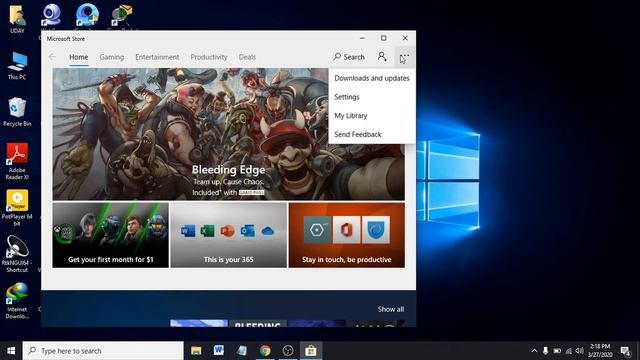Open Settings from the menu
Image resolution: width=640 pixels, height=360 pixels.
click(x=372, y=97)
